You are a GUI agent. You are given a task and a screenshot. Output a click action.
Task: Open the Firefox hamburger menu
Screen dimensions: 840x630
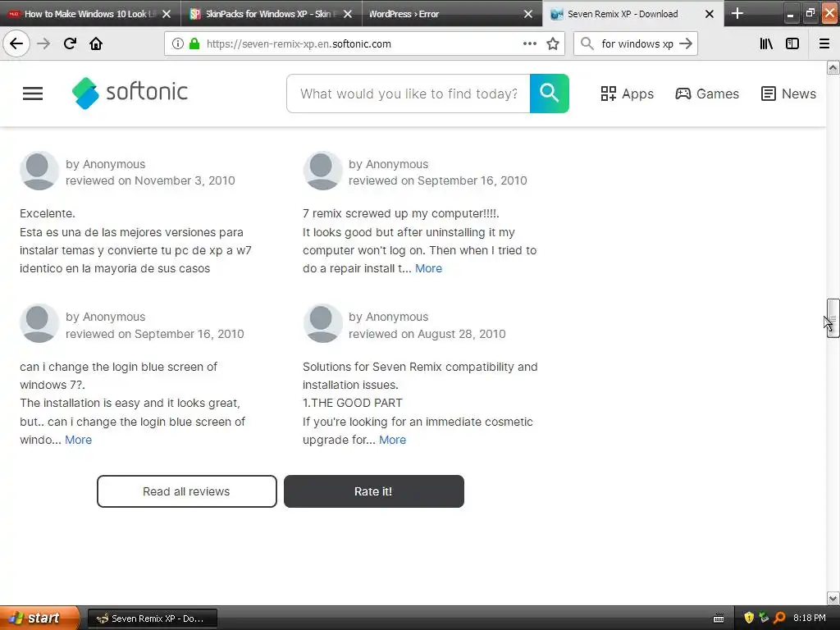[824, 44]
